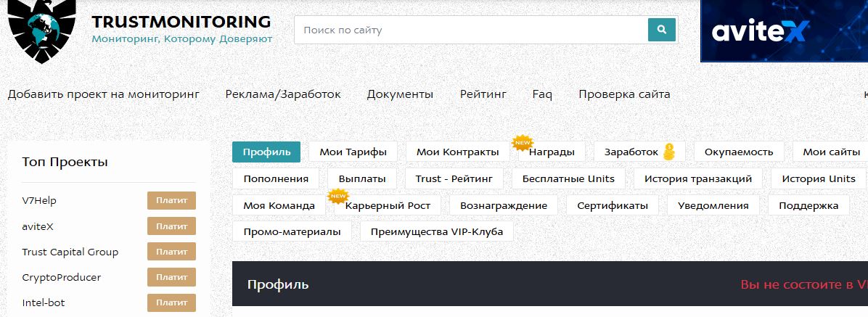Click the gold coins icon beside Заработок
This screenshot has width=868, height=317.
[669, 152]
